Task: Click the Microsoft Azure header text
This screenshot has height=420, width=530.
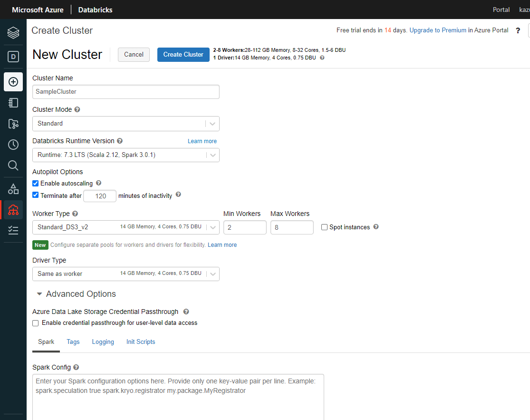Action: click(x=38, y=10)
